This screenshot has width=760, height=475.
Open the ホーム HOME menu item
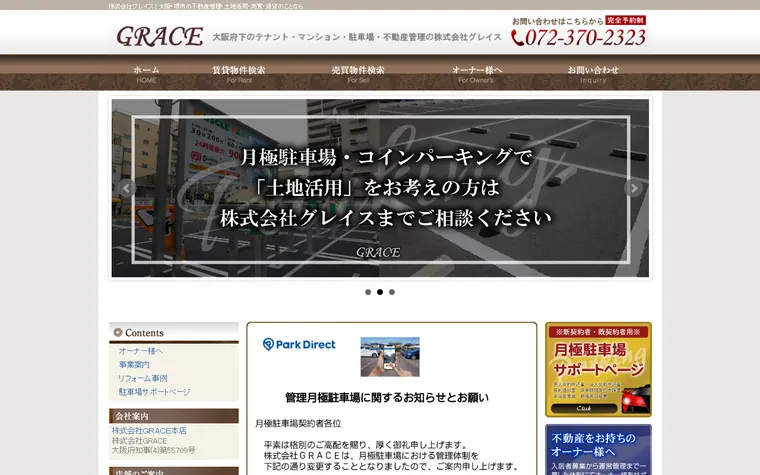(146, 74)
